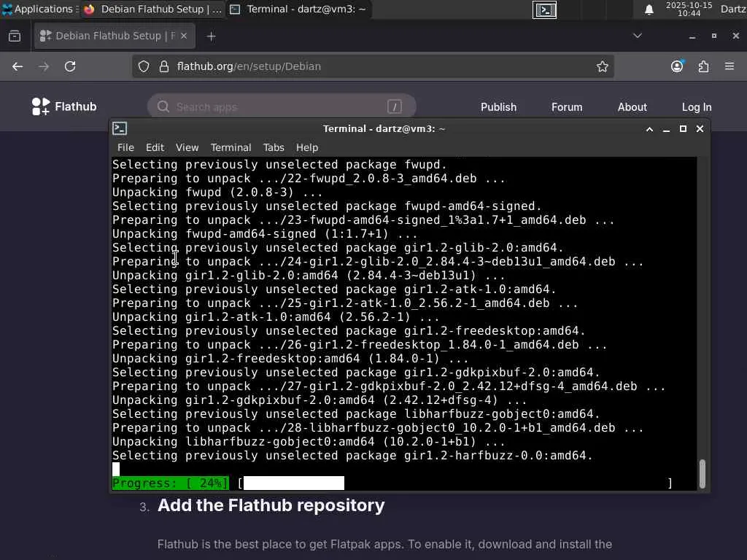Open the Firefox hamburger menu

tap(729, 66)
